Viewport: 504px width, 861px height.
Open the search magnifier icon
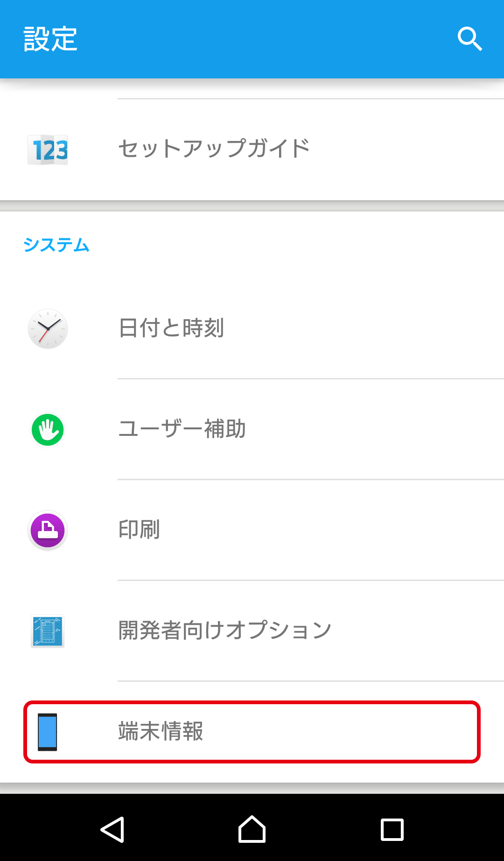pos(469,39)
